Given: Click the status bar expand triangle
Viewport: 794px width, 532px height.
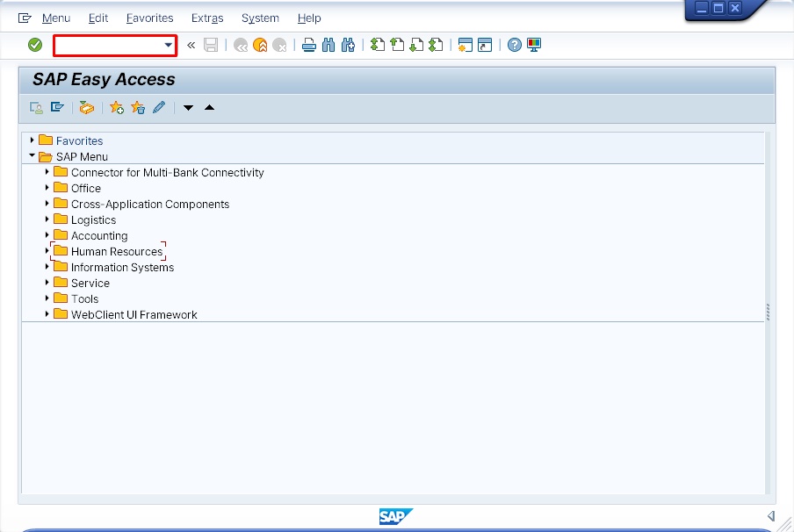Looking at the screenshot, I should coord(770,516).
